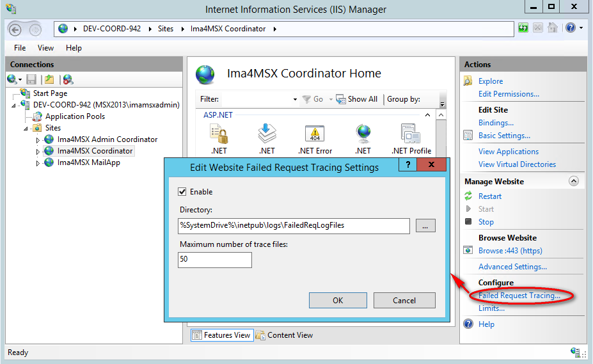Open the .NET Authorization Rules lock icon
The height and width of the screenshot is (364, 593).
click(x=219, y=134)
